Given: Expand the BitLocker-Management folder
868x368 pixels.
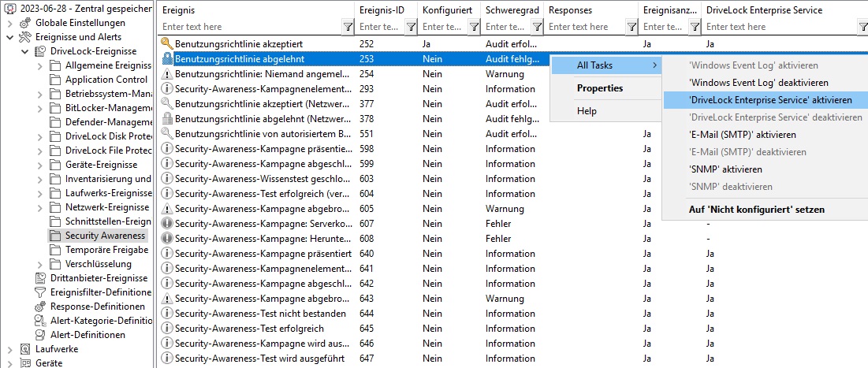Looking at the screenshot, I should coord(40,109).
